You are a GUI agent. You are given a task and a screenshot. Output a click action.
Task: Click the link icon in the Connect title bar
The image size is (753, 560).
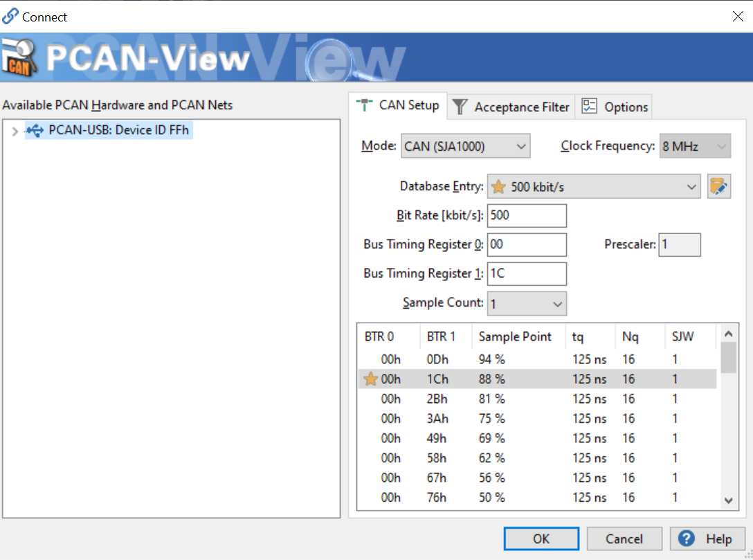9,15
